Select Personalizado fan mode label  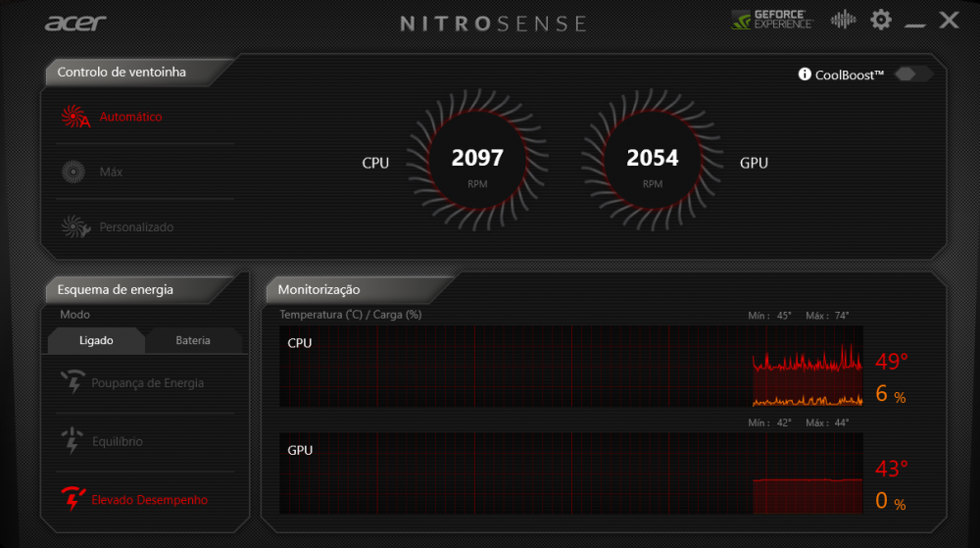coord(136,227)
